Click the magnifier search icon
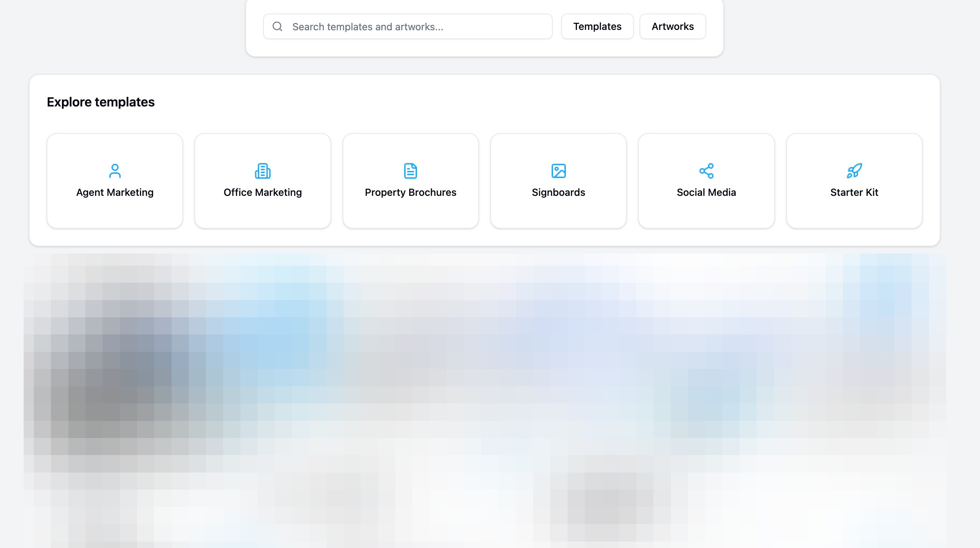The image size is (980, 548). (x=277, y=26)
